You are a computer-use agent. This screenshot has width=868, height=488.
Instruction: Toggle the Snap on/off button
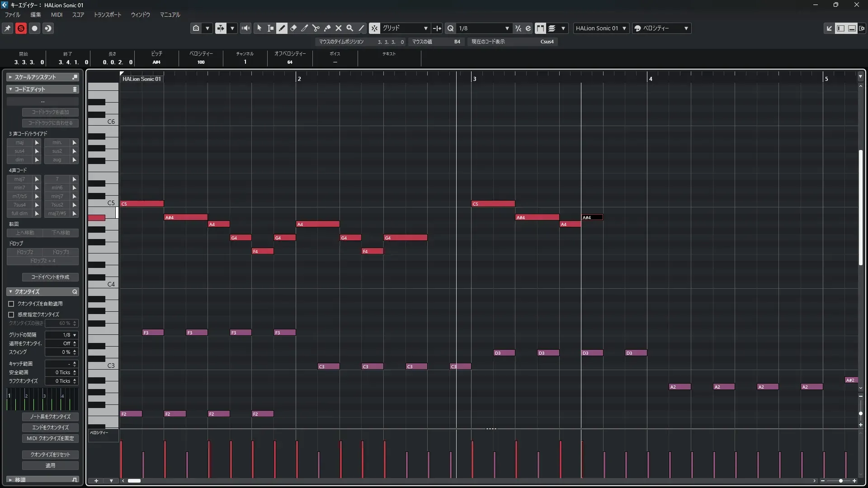click(374, 28)
